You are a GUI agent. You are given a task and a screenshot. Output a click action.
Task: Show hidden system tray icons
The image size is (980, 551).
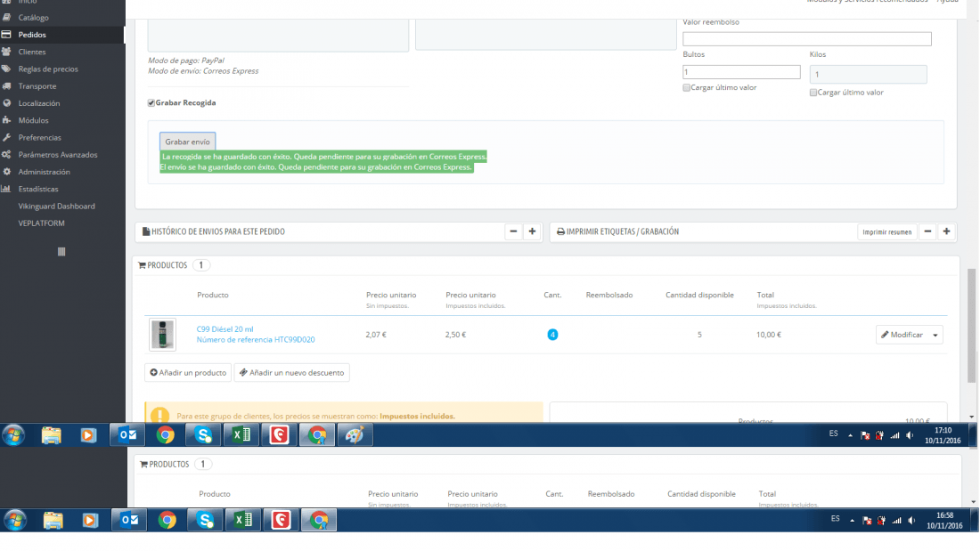coord(850,435)
